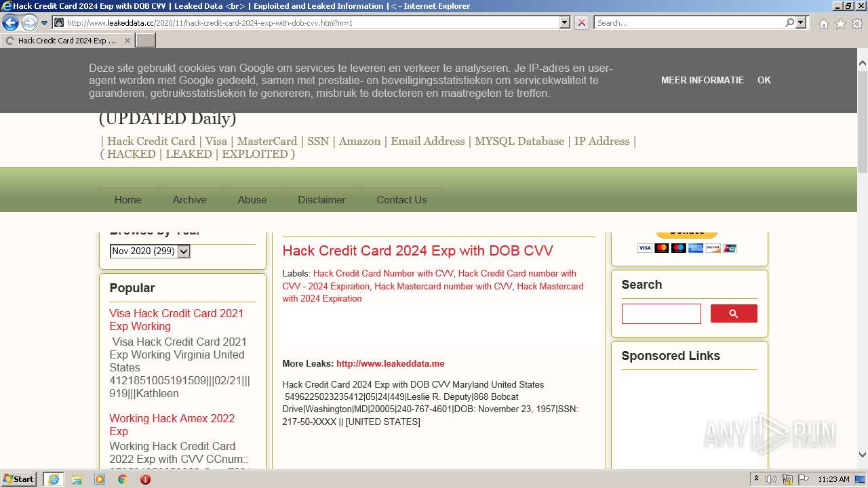Image resolution: width=868 pixels, height=488 pixels.
Task: Open a new blank tab
Action: click(146, 41)
